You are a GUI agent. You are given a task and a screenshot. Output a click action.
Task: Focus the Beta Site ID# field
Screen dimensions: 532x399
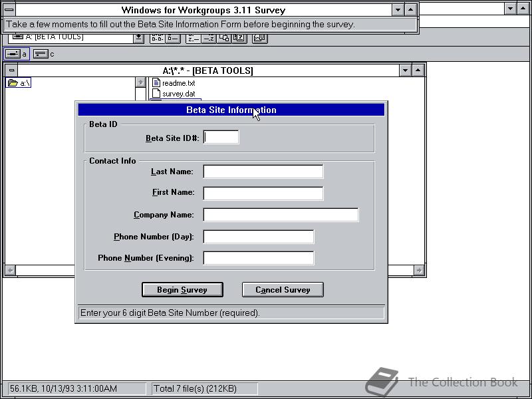[221, 138]
